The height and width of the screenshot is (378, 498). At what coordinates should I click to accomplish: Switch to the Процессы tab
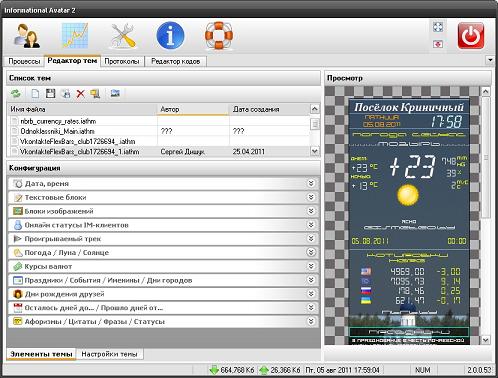24,61
